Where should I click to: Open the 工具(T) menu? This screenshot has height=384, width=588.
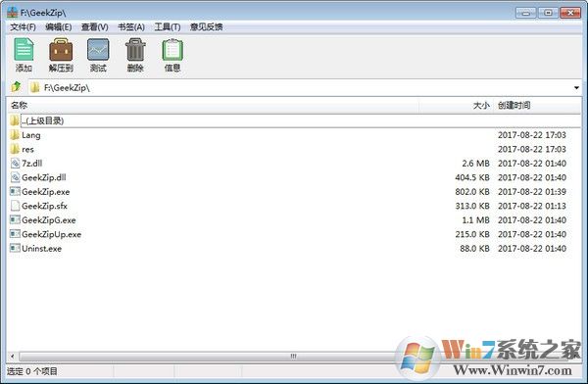coord(168,27)
